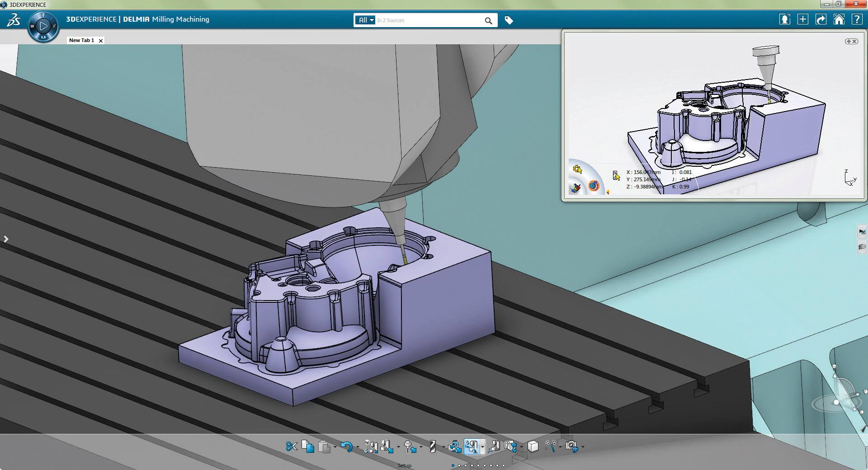
Task: Open Help via question mark icon
Action: [857, 19]
